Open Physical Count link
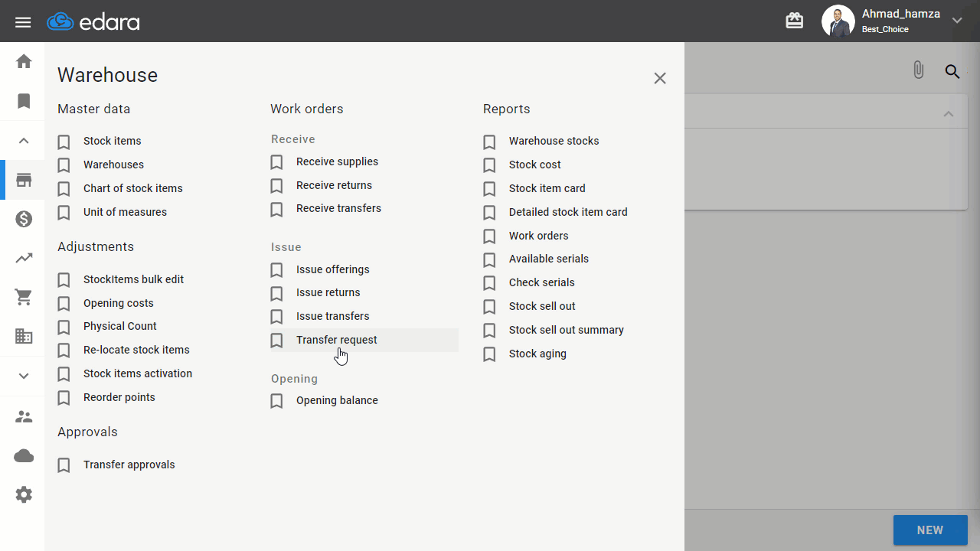The height and width of the screenshot is (551, 980). pyautogui.click(x=120, y=326)
